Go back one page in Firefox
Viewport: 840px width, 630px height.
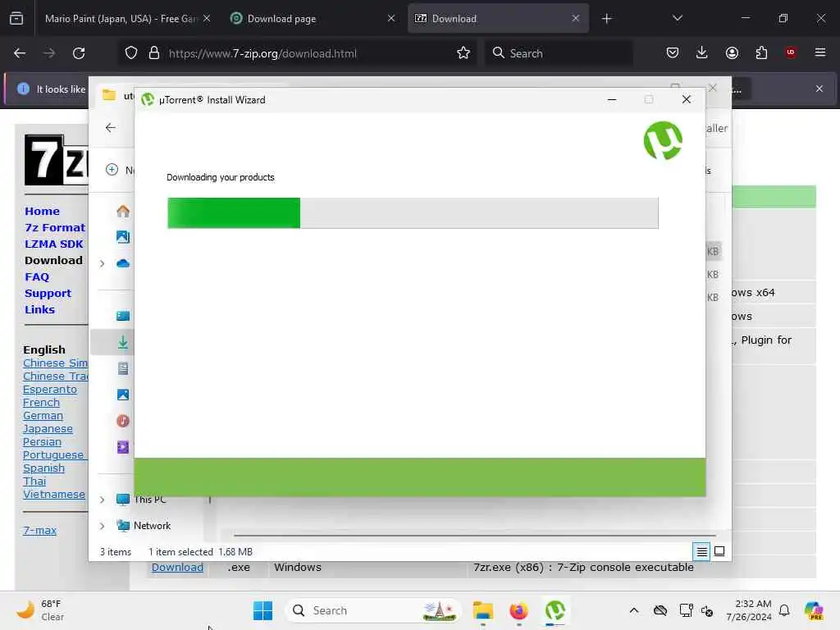click(x=20, y=53)
